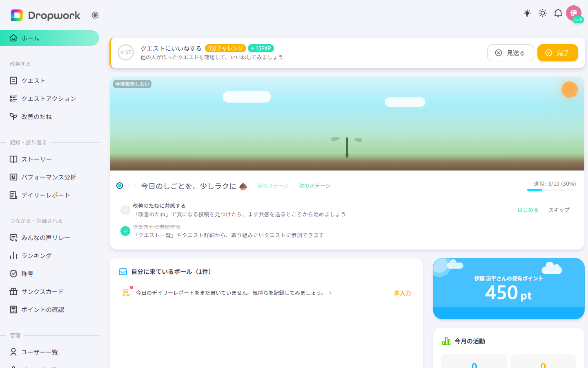Click the 今月の活動 chart icon
The width and height of the screenshot is (588, 368).
tap(446, 341)
